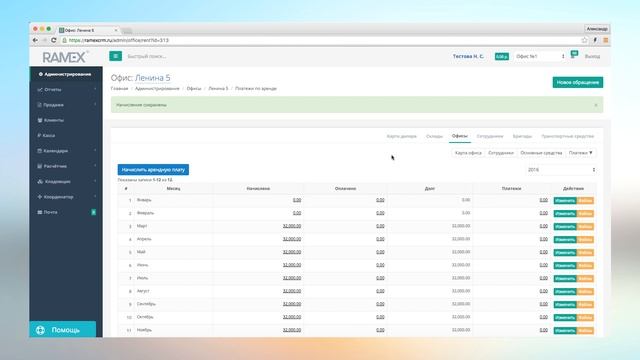Select the Офисы tab
640x360 pixels.
(x=460, y=136)
